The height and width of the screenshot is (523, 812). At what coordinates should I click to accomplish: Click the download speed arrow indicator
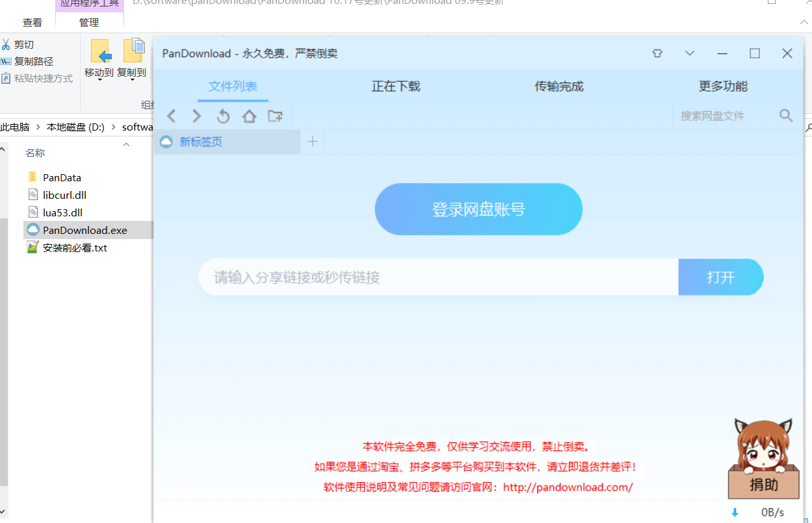pyautogui.click(x=735, y=513)
